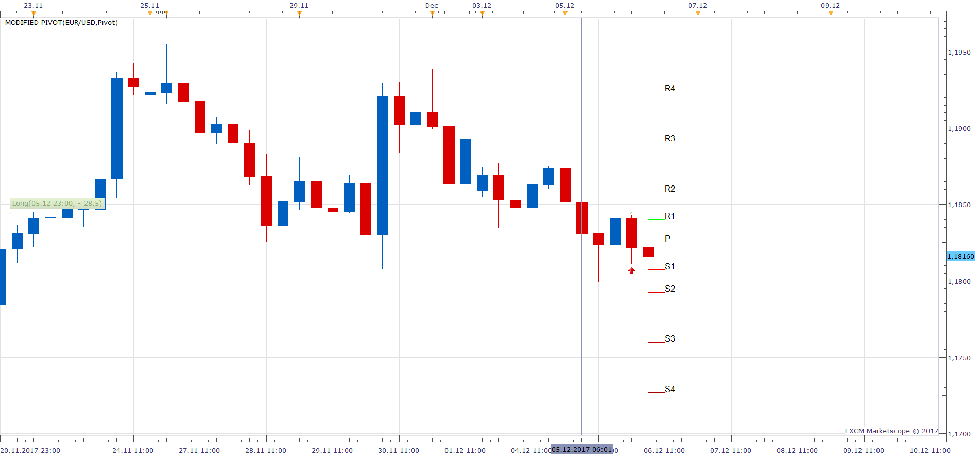This screenshot has height=457, width=980.
Task: Click the 07.12 date marker at top
Action: point(698,6)
